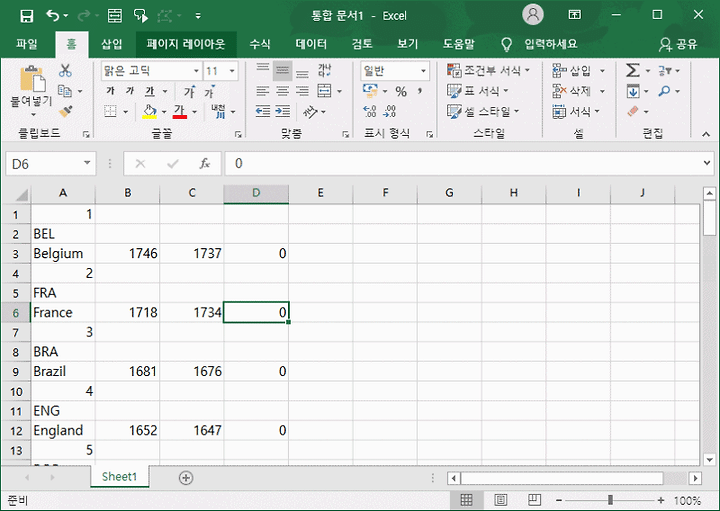
Task: Toggle italic formatting
Action: tap(130, 91)
